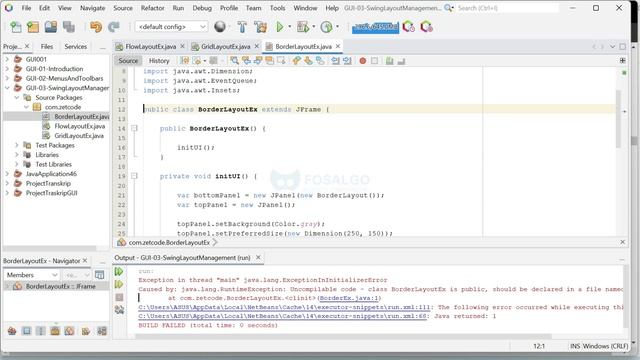The image size is (640, 360).
Task: Click com.zetcode.BorderLayoutEx breadcrumb
Action: tap(169, 242)
